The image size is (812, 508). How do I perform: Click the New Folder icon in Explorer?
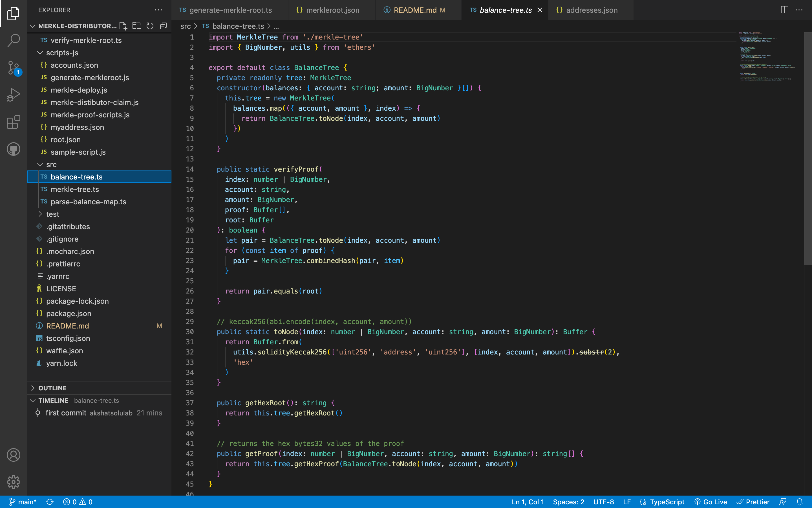[x=136, y=26]
